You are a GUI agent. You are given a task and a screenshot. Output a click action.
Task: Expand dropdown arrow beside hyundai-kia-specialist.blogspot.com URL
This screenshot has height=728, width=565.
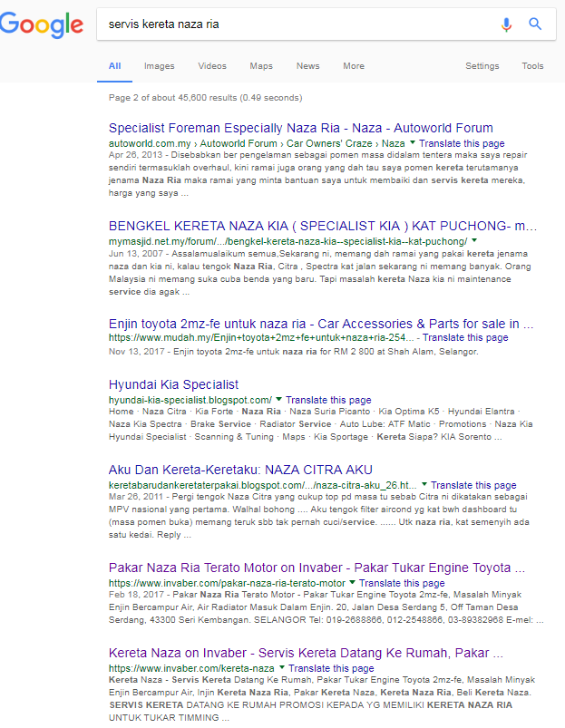click(278, 399)
